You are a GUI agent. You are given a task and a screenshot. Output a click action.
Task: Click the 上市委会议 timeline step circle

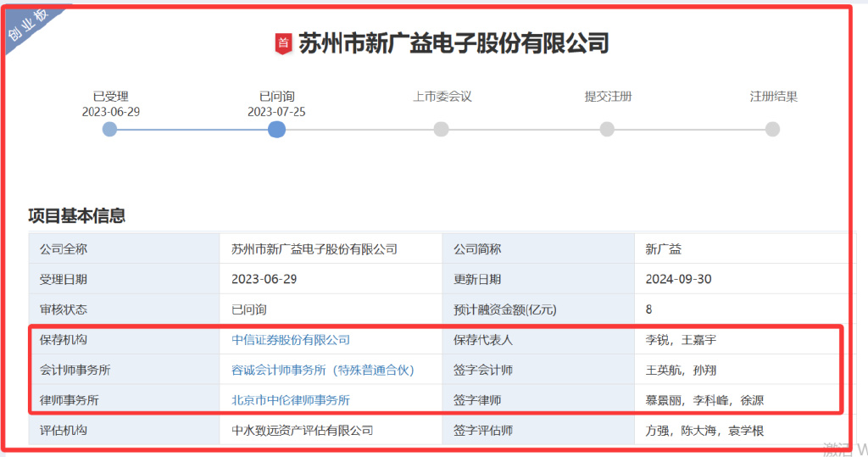441,129
